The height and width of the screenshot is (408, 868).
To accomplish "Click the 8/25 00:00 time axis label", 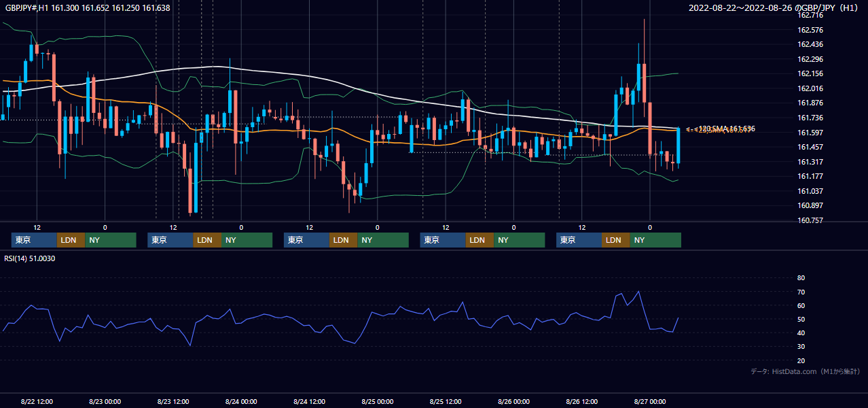I will coord(378,402).
